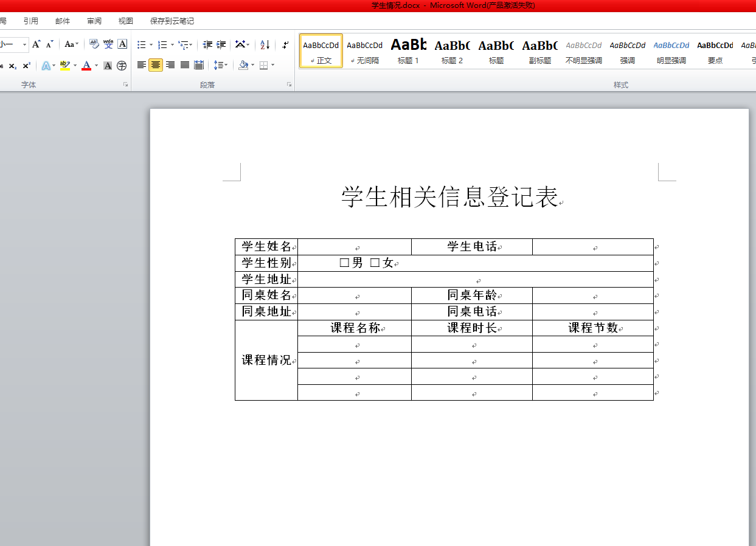Apply the 标题 1 style

[408, 50]
